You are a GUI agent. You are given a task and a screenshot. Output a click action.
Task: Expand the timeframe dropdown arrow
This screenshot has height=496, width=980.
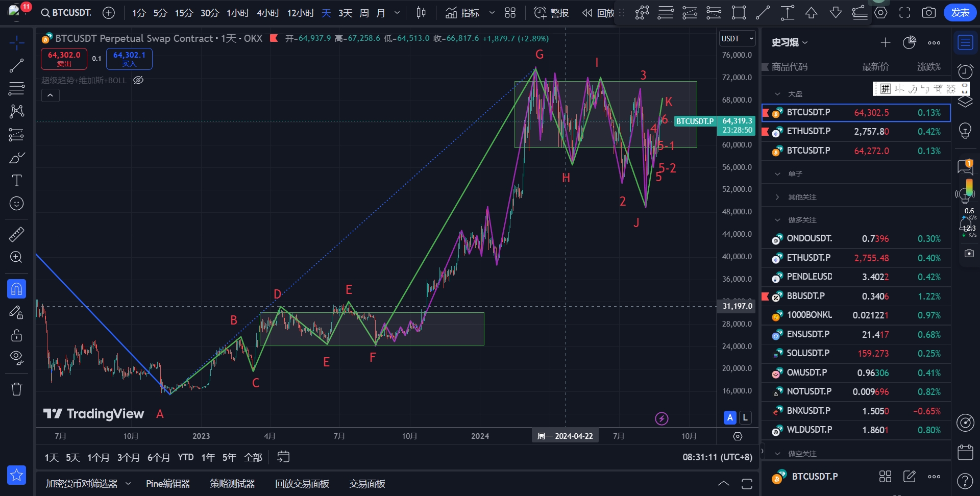click(397, 13)
